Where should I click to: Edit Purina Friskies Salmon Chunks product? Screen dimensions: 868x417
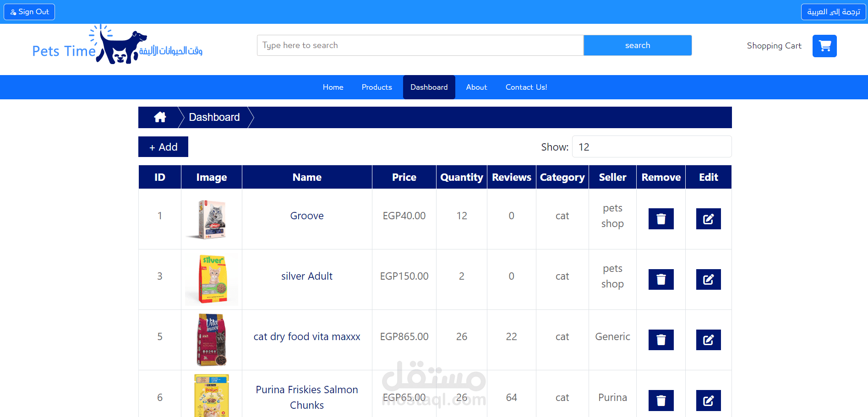pyautogui.click(x=708, y=401)
